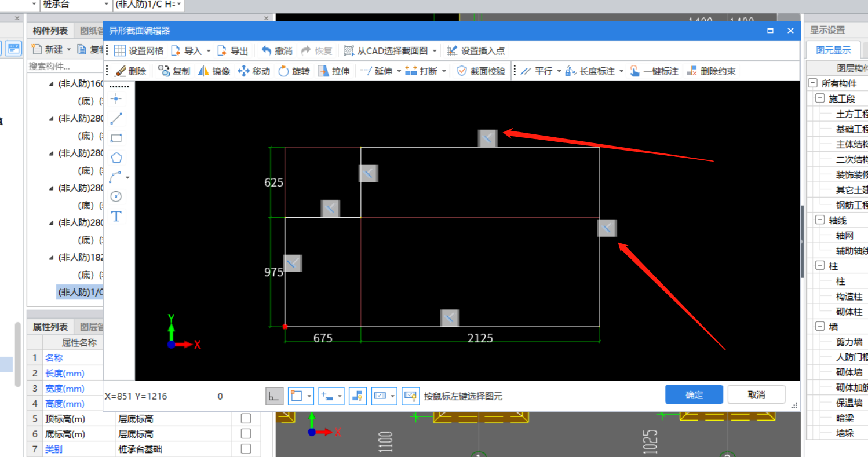Toggle checkbox in 顶标高(m) row
The image size is (868, 457).
coord(246,418)
